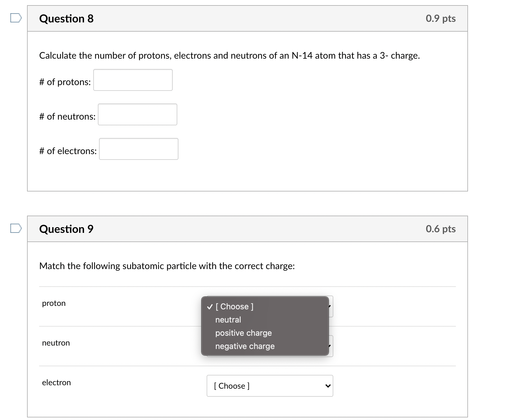Viewport: 510px width, 420px height.
Task: Click the 0.9 pts label
Action: pyautogui.click(x=441, y=18)
